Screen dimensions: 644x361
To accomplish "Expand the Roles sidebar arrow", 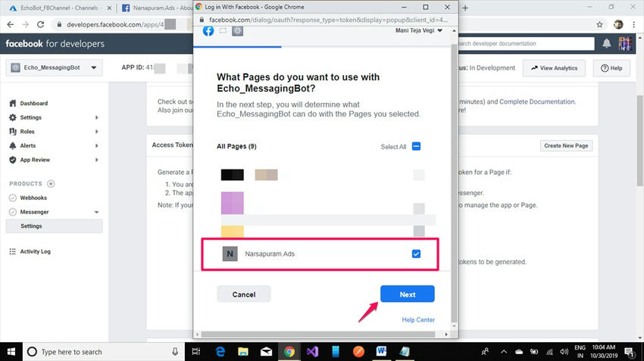I will click(x=96, y=132).
